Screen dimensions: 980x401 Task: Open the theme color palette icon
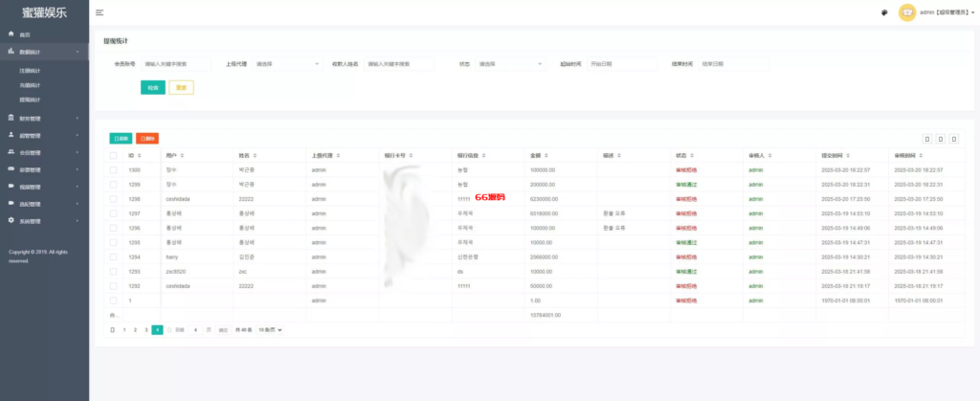[884, 12]
